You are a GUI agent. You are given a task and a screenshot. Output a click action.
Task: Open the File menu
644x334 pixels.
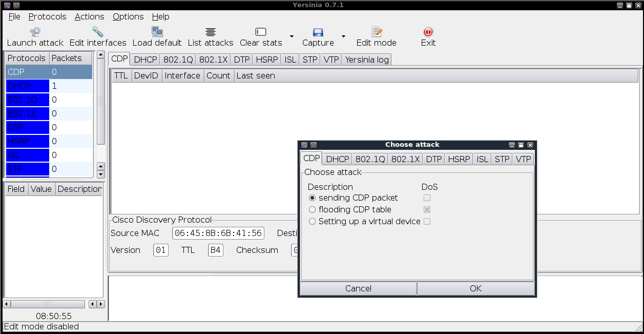(x=14, y=16)
